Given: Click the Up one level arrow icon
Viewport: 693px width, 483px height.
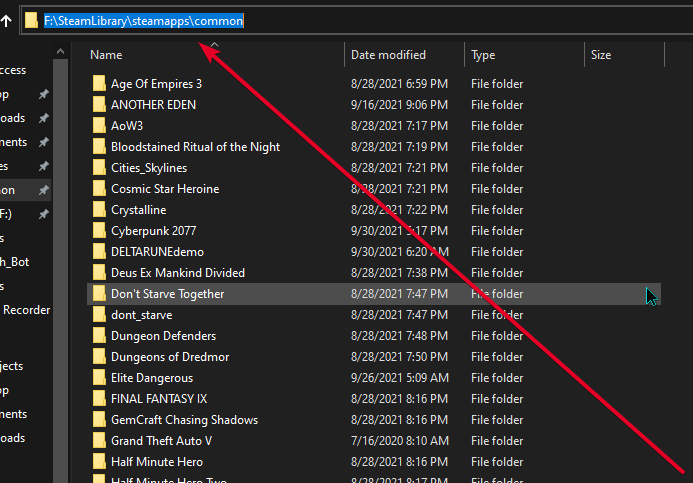Looking at the screenshot, I should coord(6,20).
